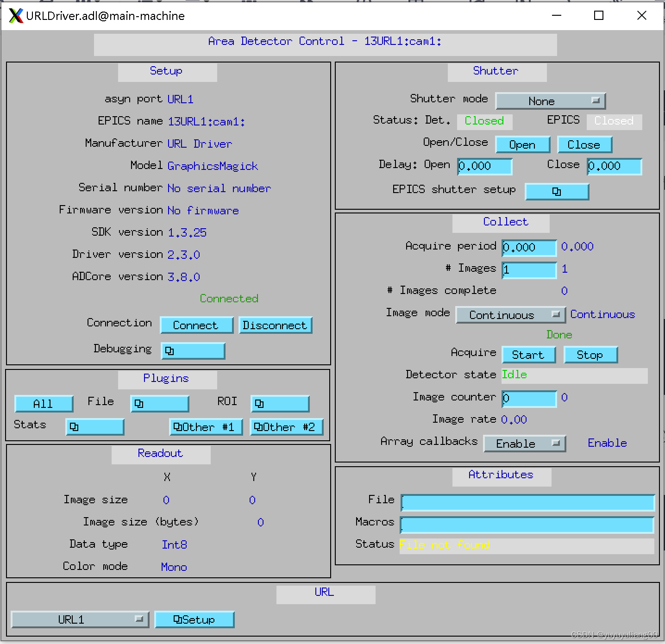Screen dimensions: 665x644
Task: Click the Disconnect button
Action: [x=276, y=325]
